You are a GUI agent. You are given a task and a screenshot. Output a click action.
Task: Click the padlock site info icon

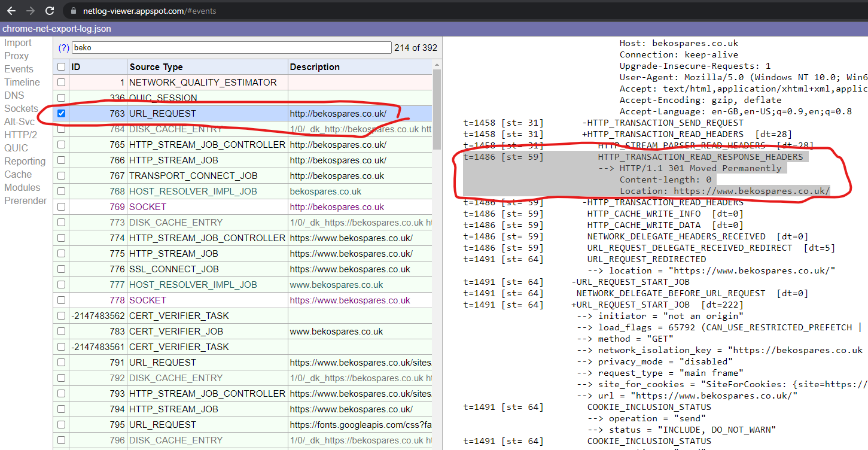coord(74,11)
